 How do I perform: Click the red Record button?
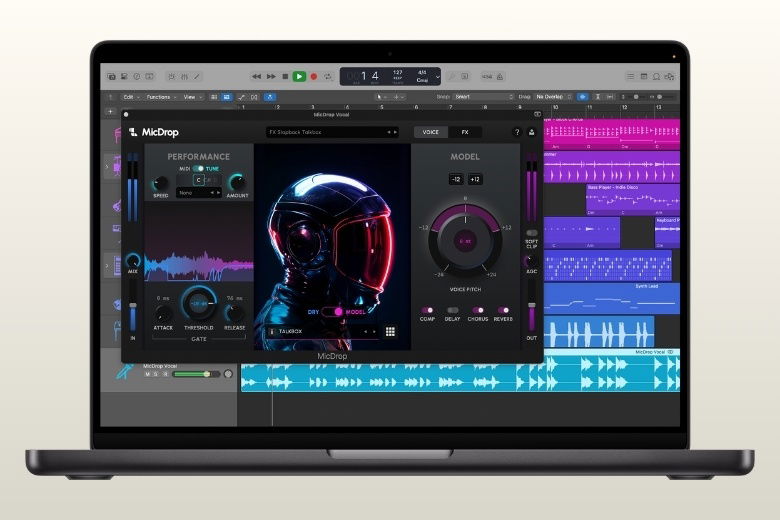[314, 77]
